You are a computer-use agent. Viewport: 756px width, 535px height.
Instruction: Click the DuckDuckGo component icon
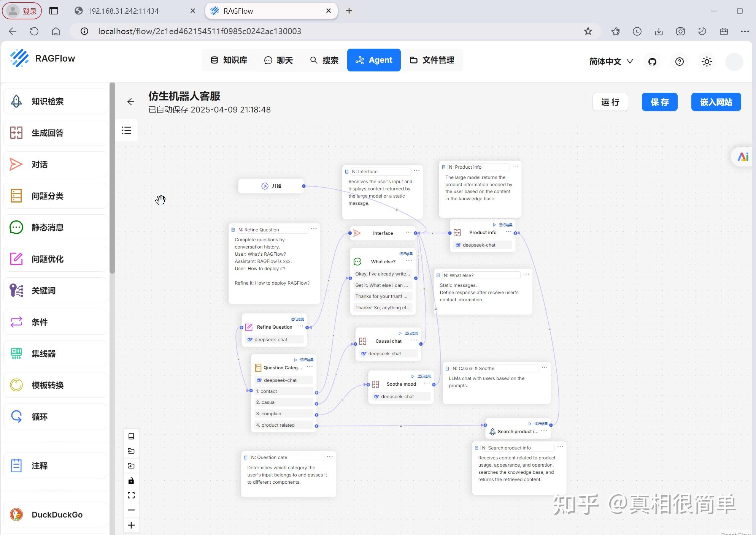click(x=16, y=514)
